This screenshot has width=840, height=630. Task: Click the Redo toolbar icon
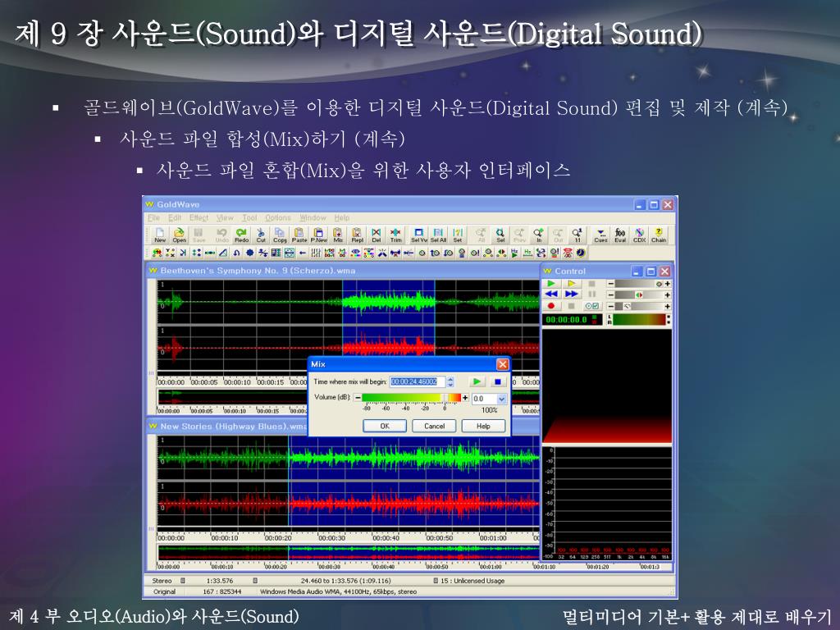(242, 235)
